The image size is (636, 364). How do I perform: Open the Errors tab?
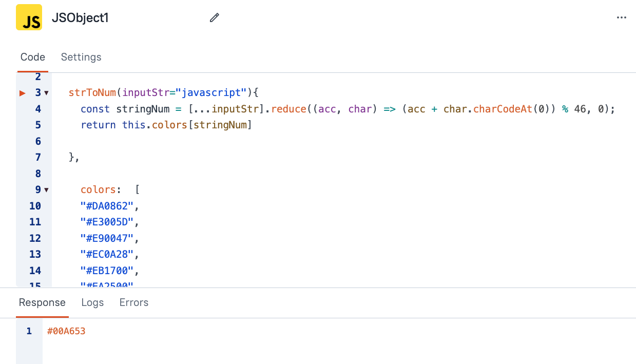coord(133,302)
